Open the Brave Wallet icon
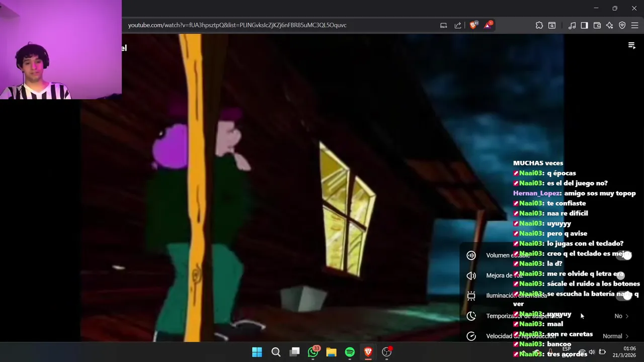Viewport: 644px width, 362px height. (x=597, y=25)
